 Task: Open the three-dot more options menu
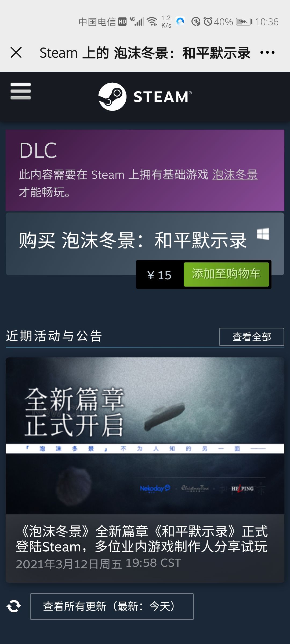tap(267, 52)
